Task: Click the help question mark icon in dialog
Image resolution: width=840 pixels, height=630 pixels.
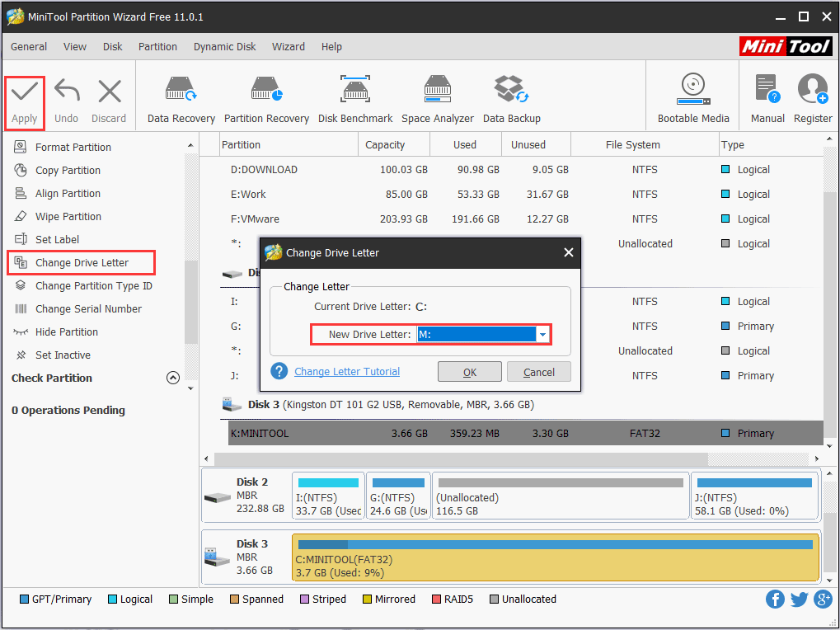Action: tap(279, 371)
